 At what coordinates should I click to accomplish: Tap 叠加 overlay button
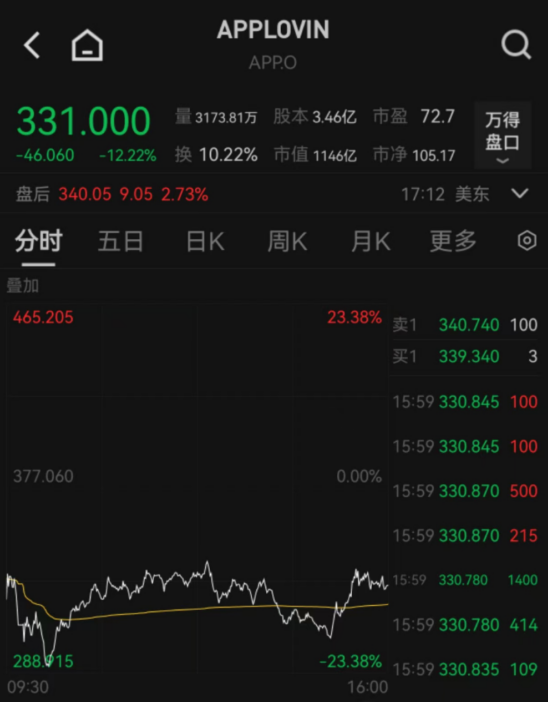coord(22,286)
